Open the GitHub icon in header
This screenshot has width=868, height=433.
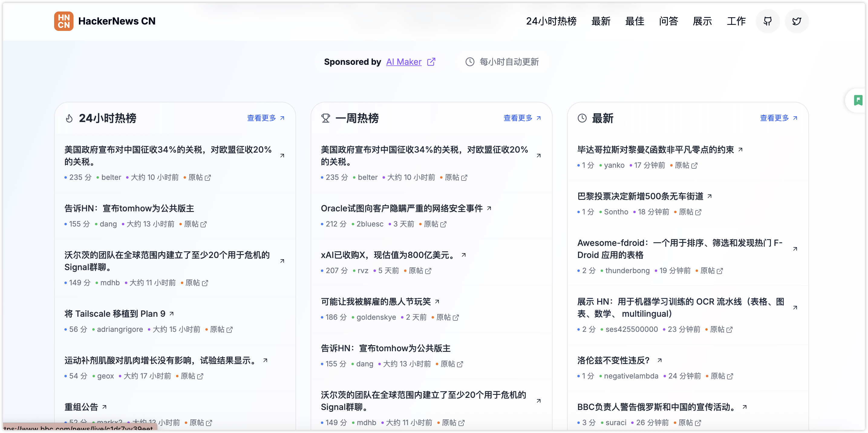[768, 21]
